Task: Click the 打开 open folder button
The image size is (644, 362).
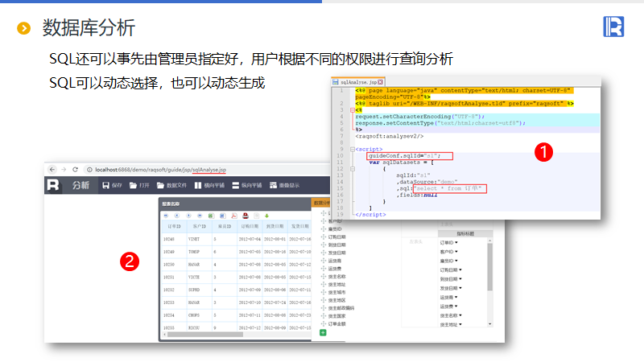Action: [x=139, y=186]
